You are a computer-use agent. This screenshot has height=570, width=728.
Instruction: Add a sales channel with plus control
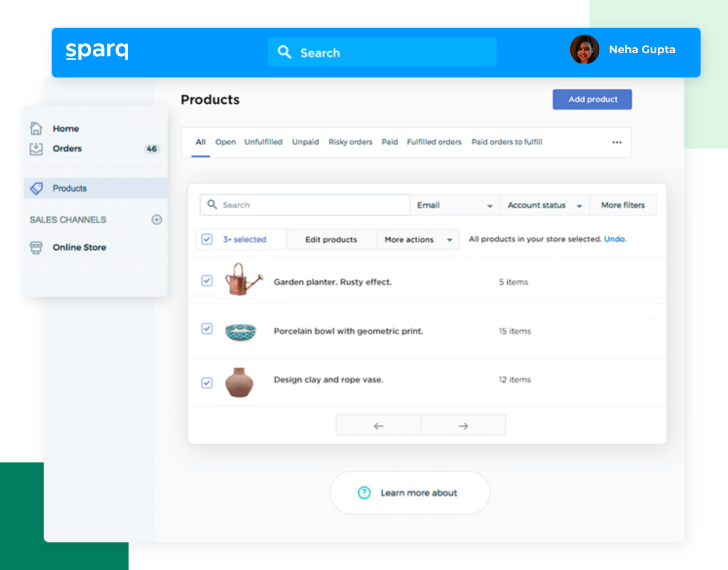pyautogui.click(x=156, y=220)
